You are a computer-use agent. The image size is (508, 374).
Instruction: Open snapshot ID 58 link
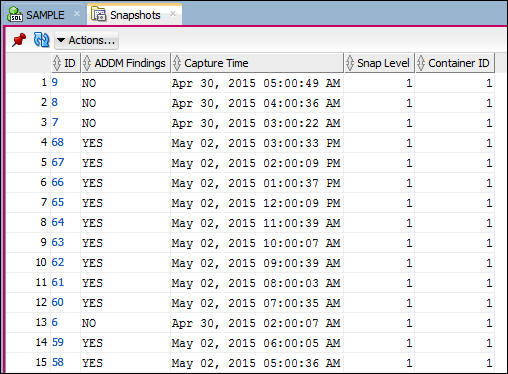[58, 362]
